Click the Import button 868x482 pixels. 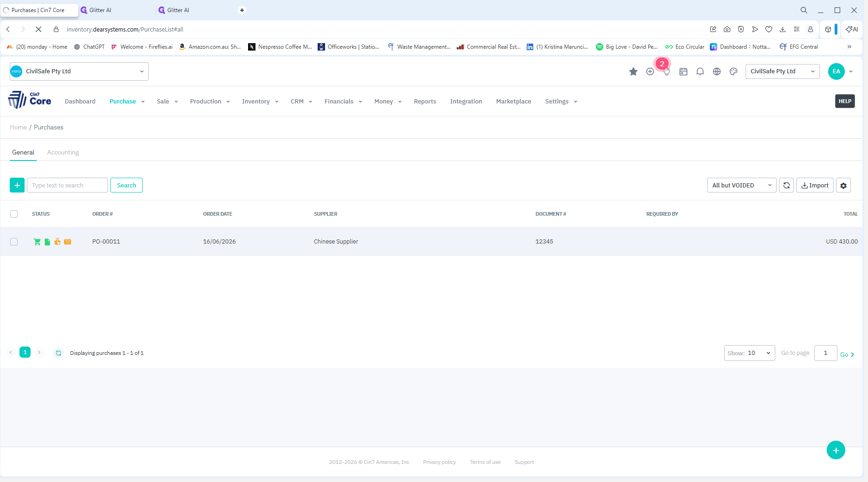tap(815, 185)
